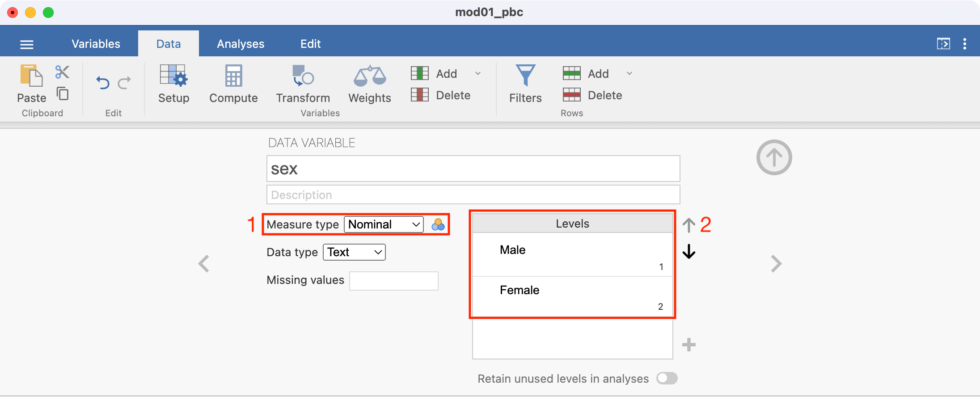Click the Paste clipboard icon
The height and width of the screenshot is (397, 980).
pyautogui.click(x=31, y=76)
